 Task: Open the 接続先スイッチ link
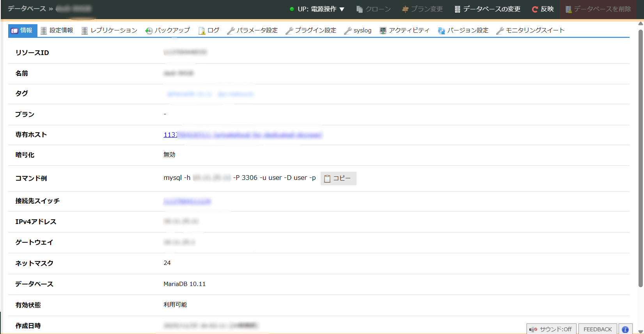(187, 201)
